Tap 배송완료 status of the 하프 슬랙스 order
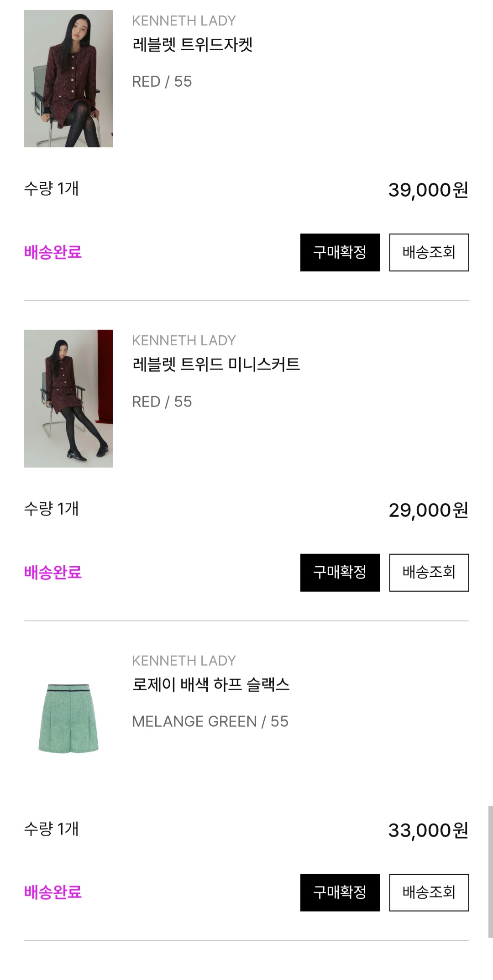 (53, 892)
